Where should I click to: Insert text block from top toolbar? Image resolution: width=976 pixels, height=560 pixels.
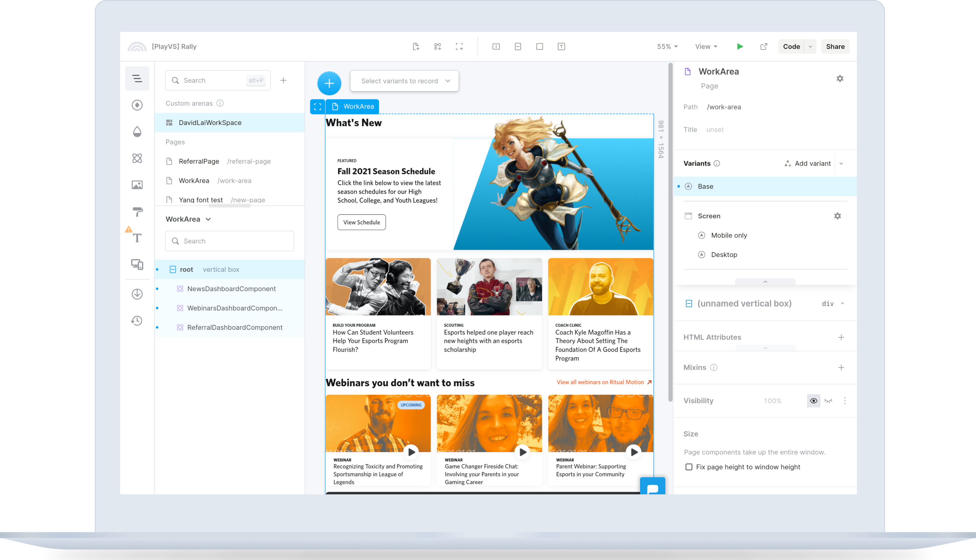coord(561,46)
